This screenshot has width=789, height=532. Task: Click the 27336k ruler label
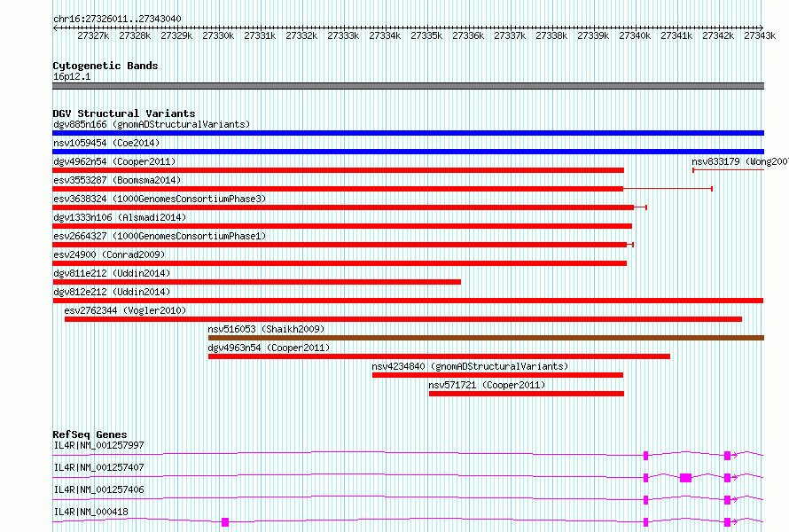pos(468,35)
